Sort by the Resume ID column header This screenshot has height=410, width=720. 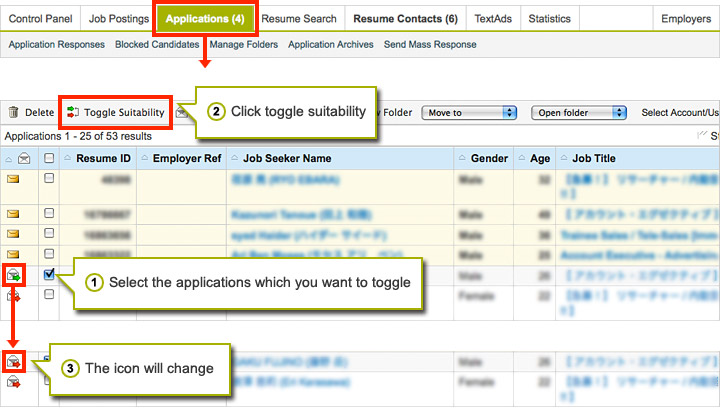click(x=103, y=158)
